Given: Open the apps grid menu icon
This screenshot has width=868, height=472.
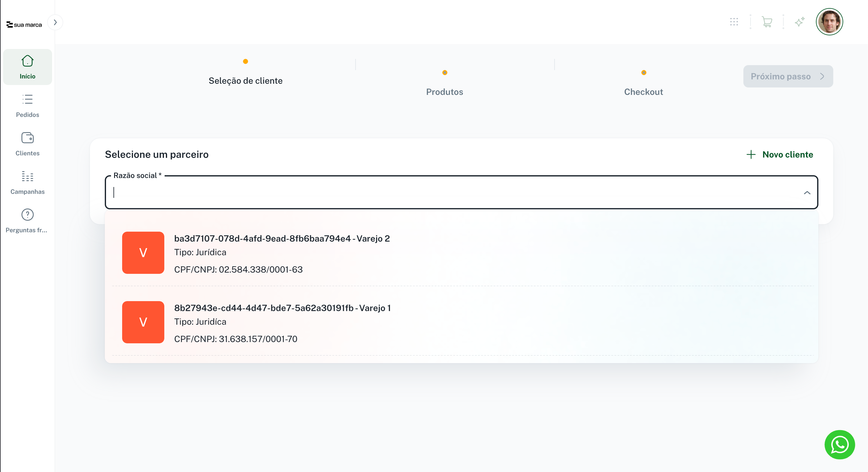Looking at the screenshot, I should pos(734,22).
